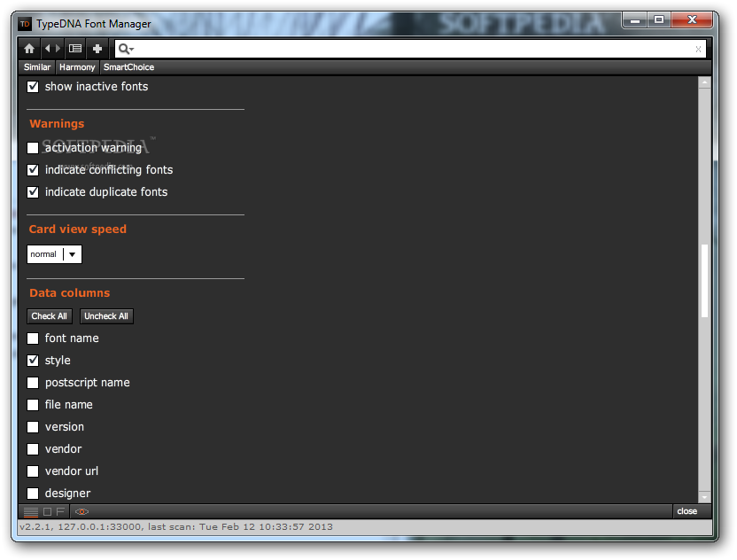This screenshot has width=737, height=560.
Task: Enable activation warning checkbox
Action: pyautogui.click(x=33, y=148)
